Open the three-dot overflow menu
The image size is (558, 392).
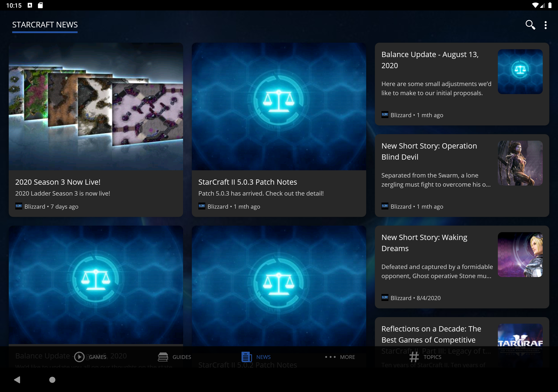[x=545, y=25]
